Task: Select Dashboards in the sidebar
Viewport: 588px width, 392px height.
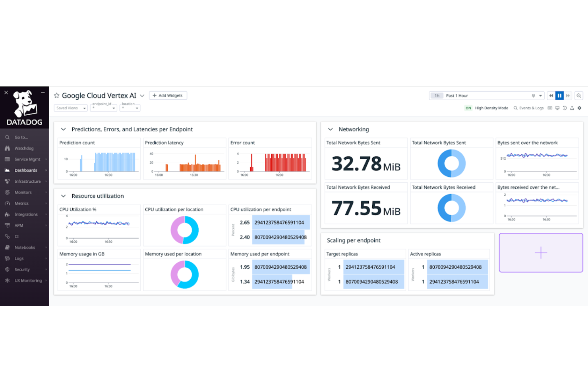Action: point(25,170)
